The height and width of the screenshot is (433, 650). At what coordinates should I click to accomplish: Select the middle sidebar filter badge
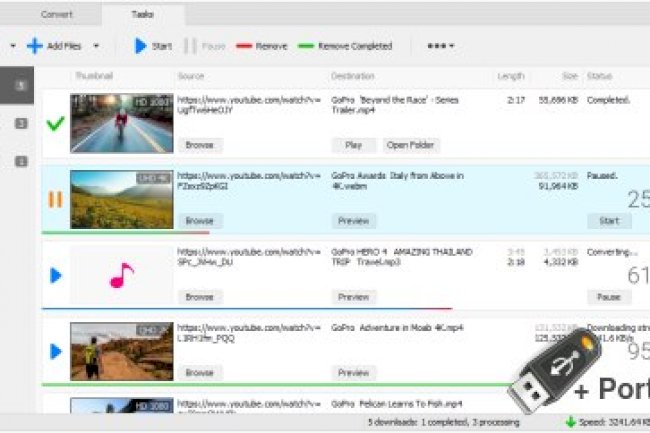point(20,123)
